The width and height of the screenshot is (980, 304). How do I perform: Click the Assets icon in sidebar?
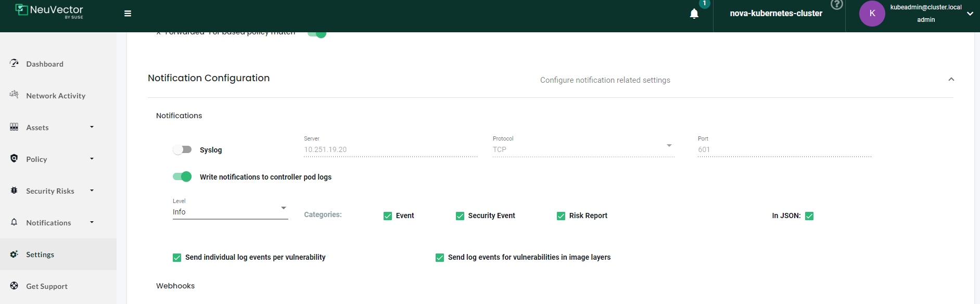(14, 126)
